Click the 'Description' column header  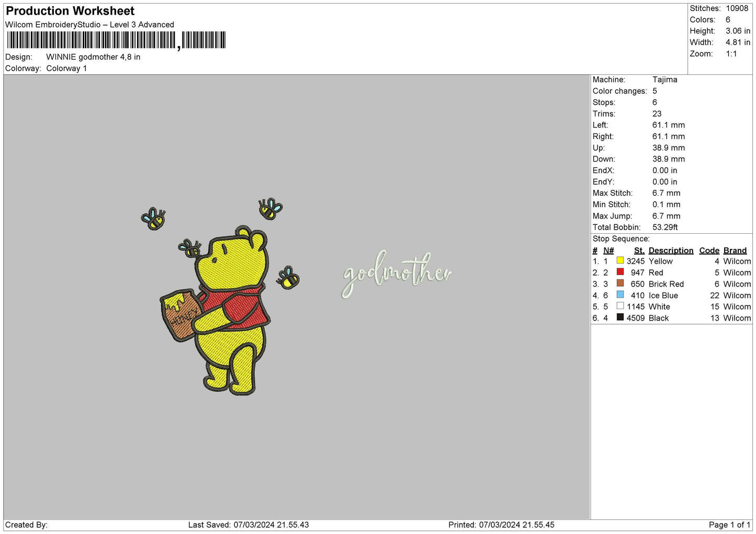click(671, 251)
